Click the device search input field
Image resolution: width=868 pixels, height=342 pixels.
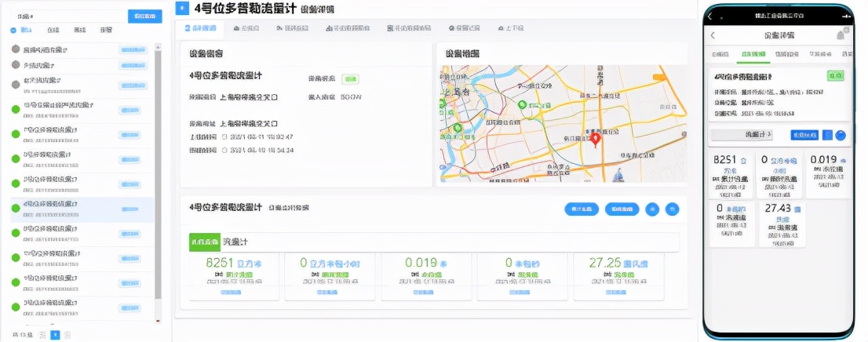pyautogui.click(x=69, y=16)
